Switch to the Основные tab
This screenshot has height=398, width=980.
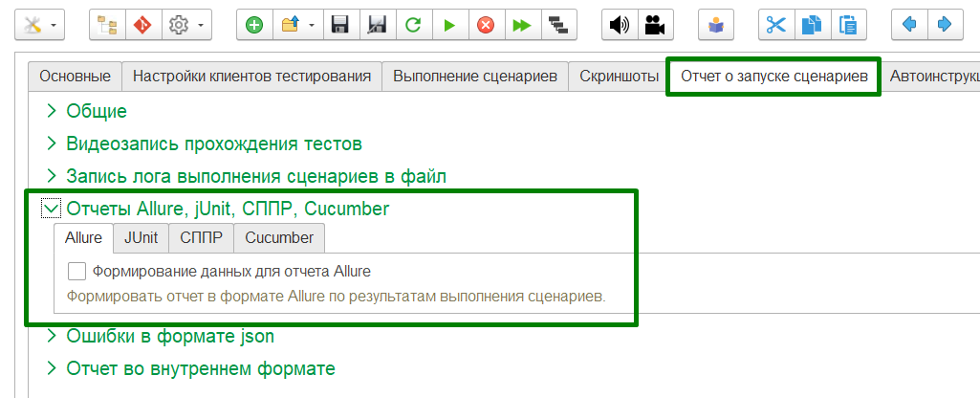click(75, 77)
